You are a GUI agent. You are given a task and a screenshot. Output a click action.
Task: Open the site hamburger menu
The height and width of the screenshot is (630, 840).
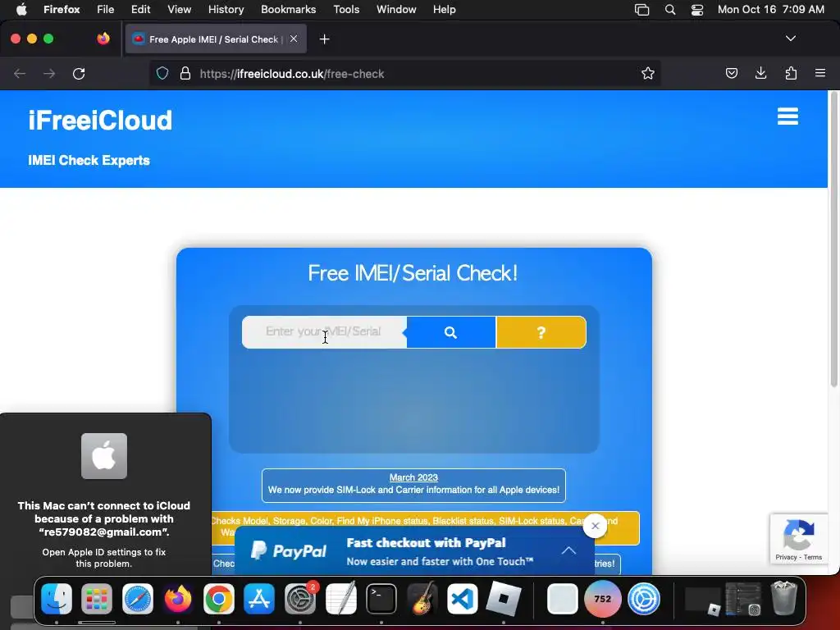[x=787, y=116]
